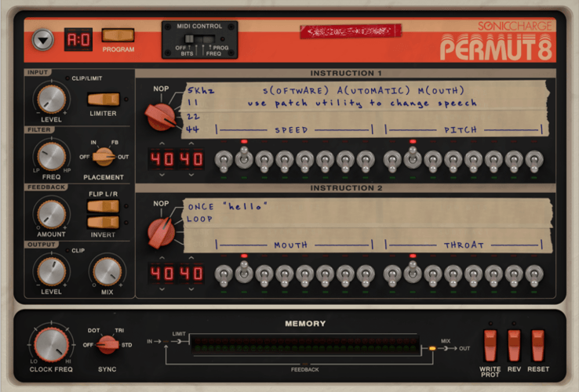Toggle the REV memory switch
This screenshot has width=579, height=392.
click(514, 346)
